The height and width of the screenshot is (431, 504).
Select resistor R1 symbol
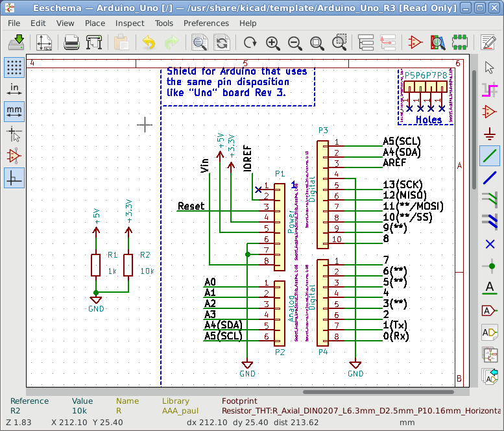pyautogui.click(x=96, y=265)
